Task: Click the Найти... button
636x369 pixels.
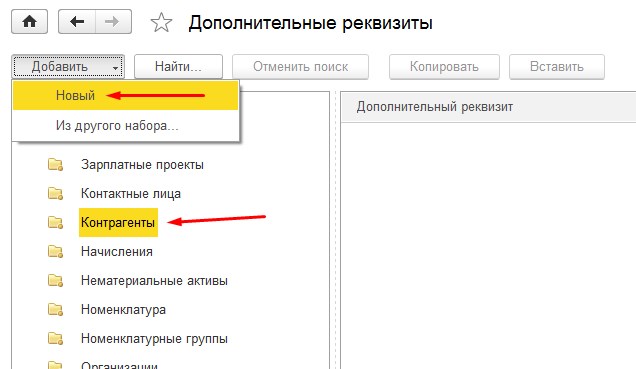Action: coord(178,67)
